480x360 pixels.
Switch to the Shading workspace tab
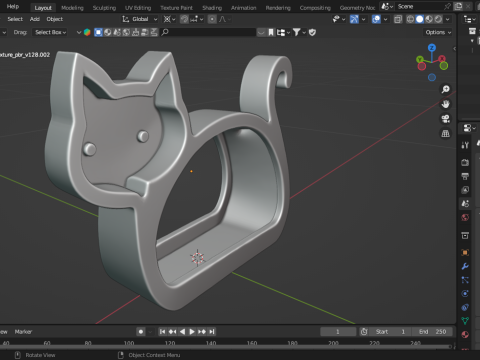(x=212, y=8)
